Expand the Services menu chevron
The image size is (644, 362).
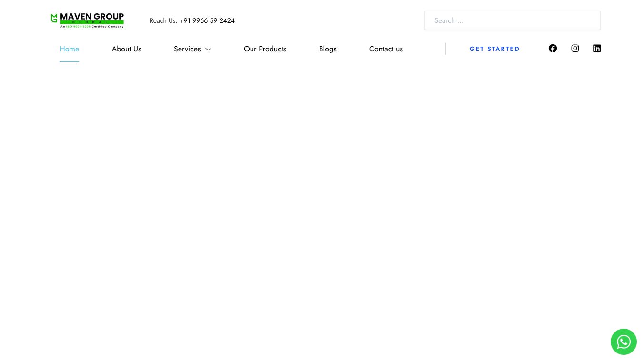[x=208, y=49]
